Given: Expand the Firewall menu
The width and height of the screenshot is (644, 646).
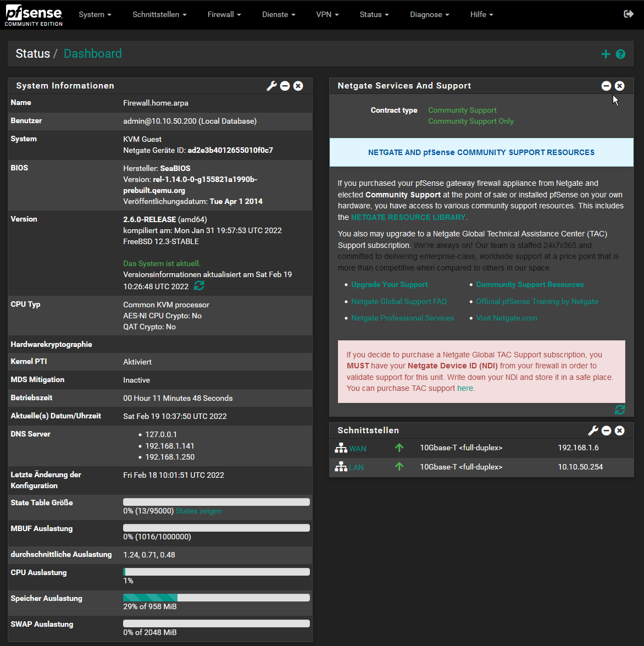Looking at the screenshot, I should pyautogui.click(x=224, y=14).
